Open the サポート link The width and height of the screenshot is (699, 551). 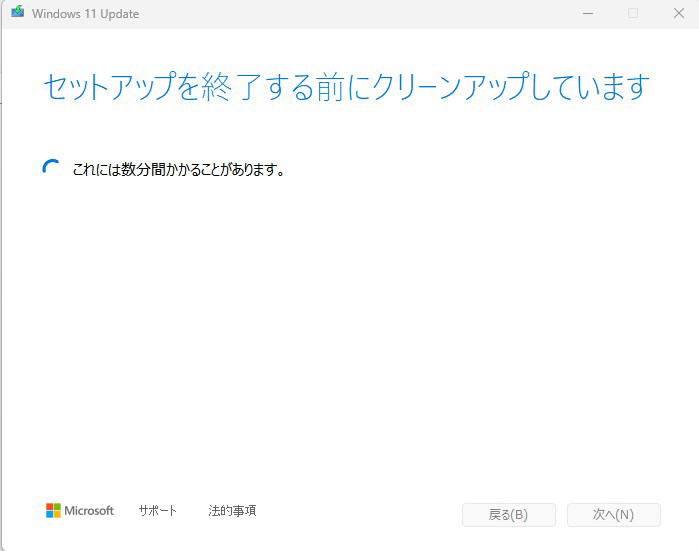(158, 510)
